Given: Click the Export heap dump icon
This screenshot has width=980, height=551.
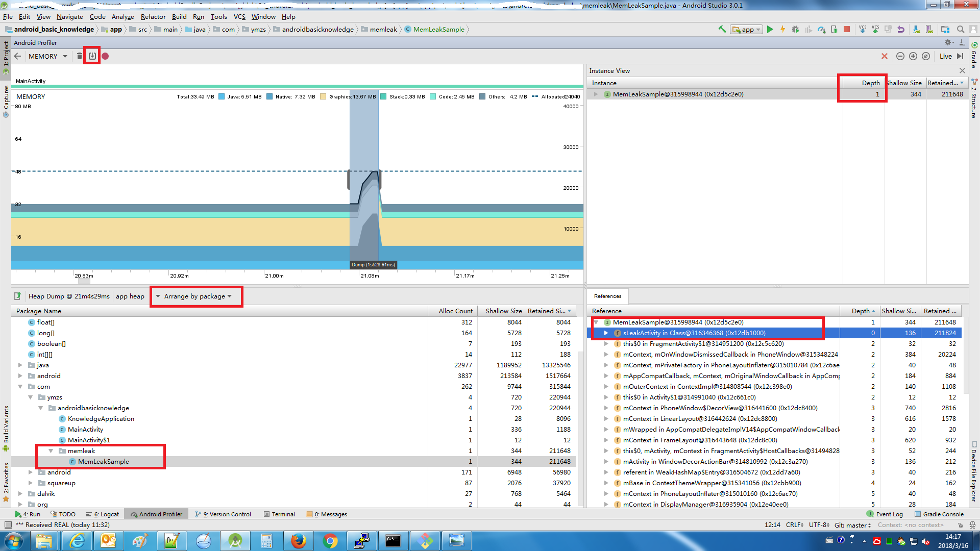Looking at the screenshot, I should click(18, 296).
